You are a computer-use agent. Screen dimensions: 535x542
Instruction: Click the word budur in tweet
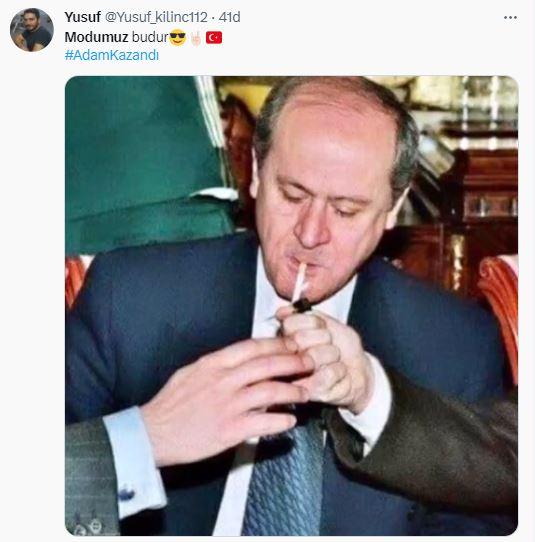150,37
